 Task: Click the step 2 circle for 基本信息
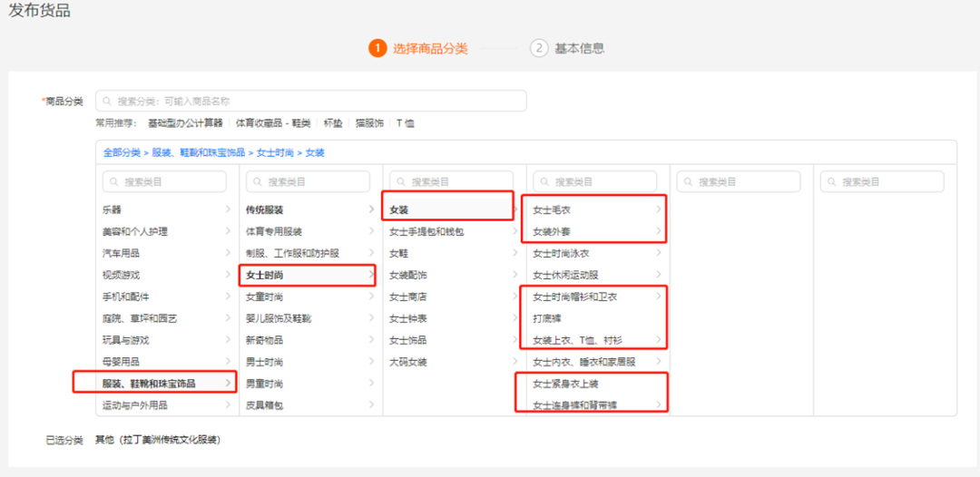539,48
